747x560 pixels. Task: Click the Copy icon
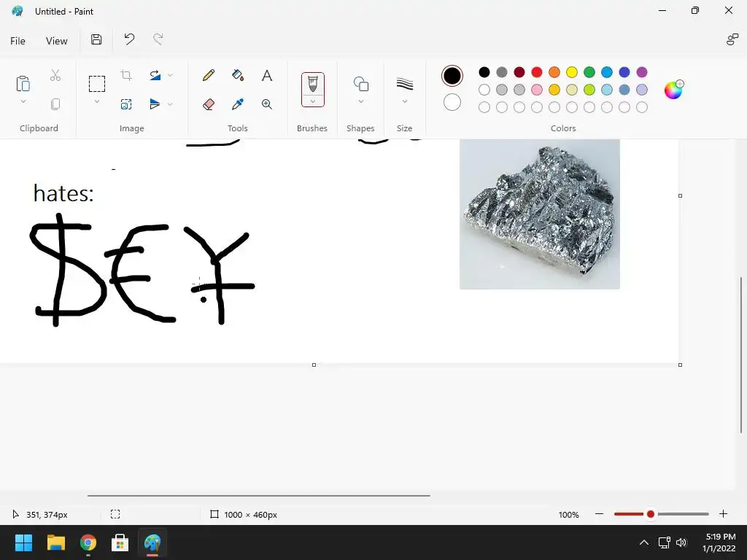(x=55, y=104)
